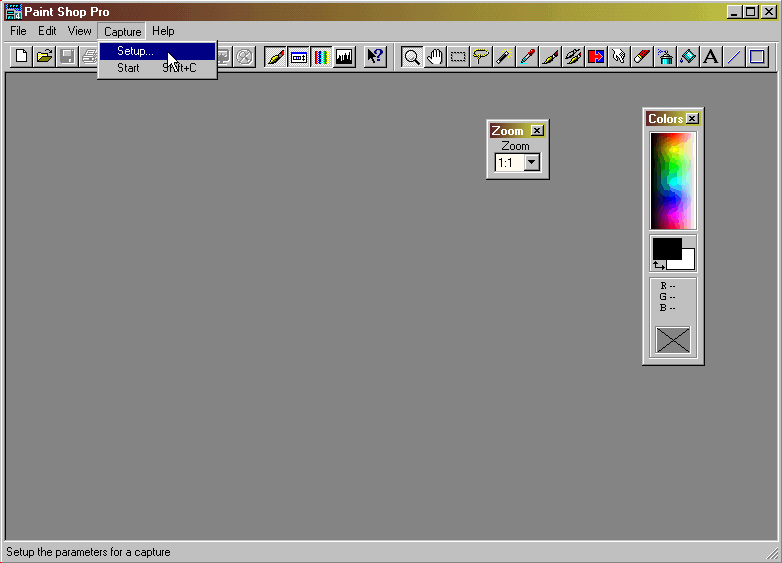Screen dimensions: 782x563
Task: Open the File menu
Action: pyautogui.click(x=18, y=31)
